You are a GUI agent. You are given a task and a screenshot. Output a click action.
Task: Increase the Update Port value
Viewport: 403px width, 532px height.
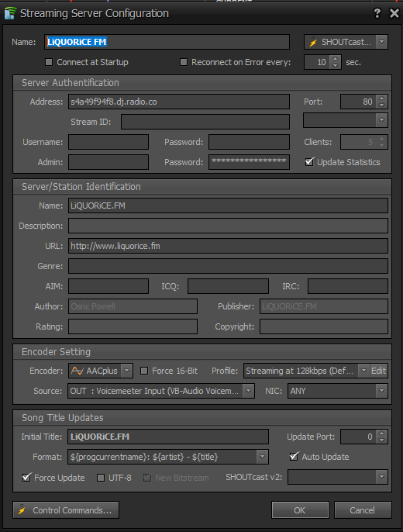click(x=382, y=434)
